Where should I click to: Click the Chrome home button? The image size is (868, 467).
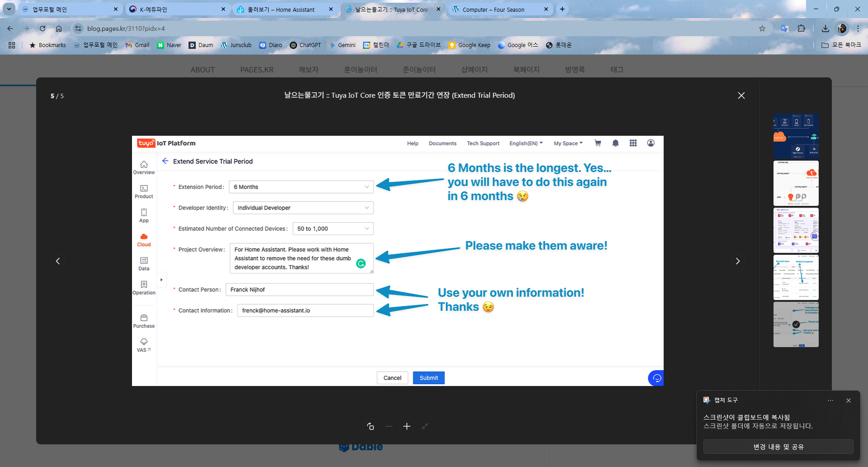pos(59,29)
